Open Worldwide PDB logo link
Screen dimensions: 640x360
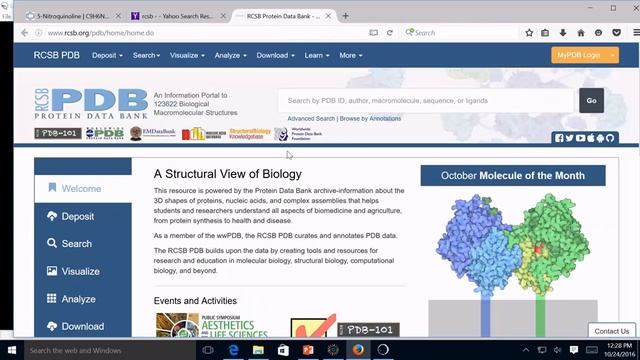coord(105,133)
